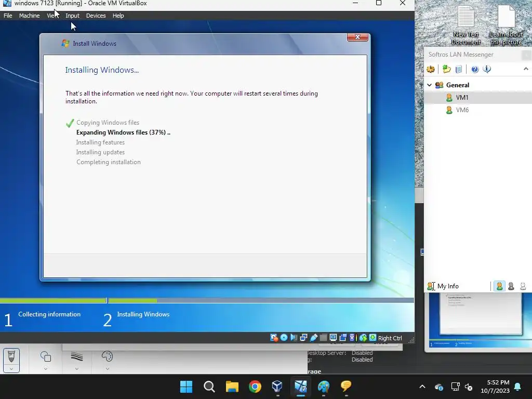This screenshot has height=399, width=532.
Task: Click the Expanding Windows files (37%) step
Action: (x=123, y=132)
